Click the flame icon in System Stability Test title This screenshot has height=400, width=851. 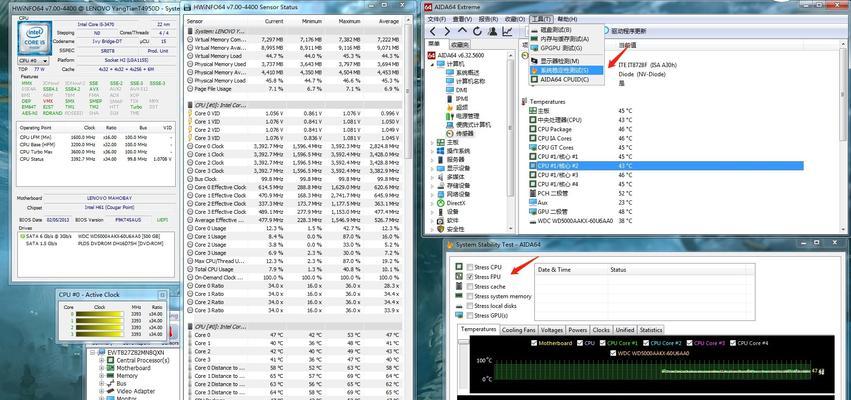click(x=449, y=245)
